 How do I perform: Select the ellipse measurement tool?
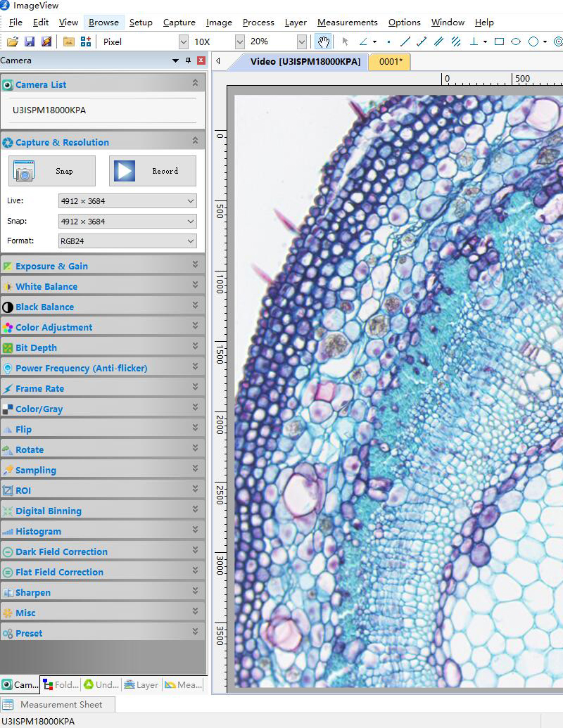pyautogui.click(x=516, y=41)
